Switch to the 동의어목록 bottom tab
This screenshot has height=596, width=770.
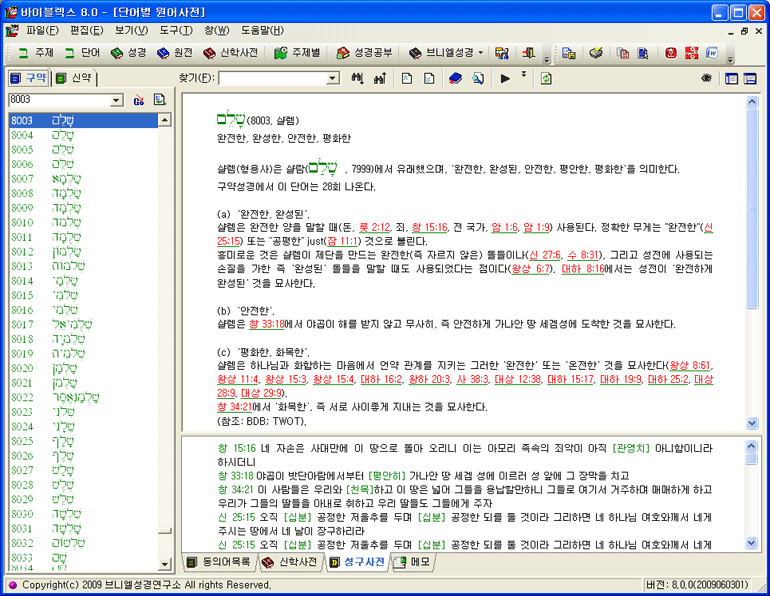[x=219, y=562]
